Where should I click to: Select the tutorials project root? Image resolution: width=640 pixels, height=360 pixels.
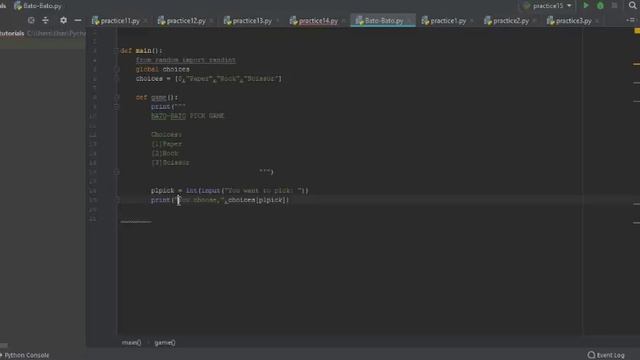tap(12, 33)
